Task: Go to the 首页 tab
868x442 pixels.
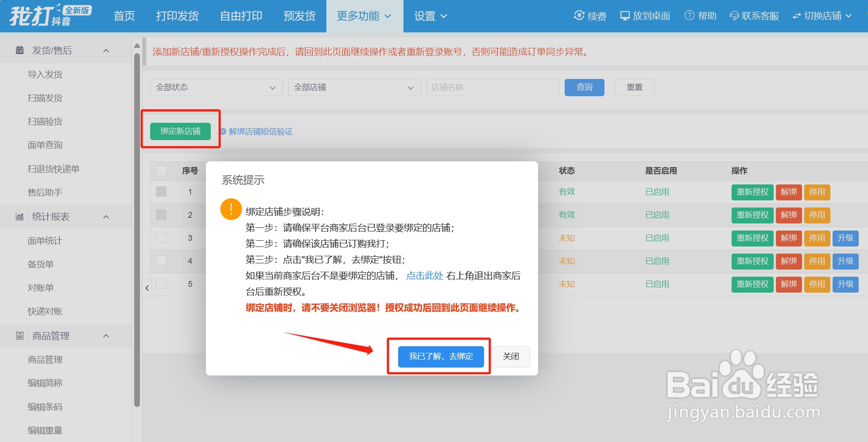Action: (124, 16)
